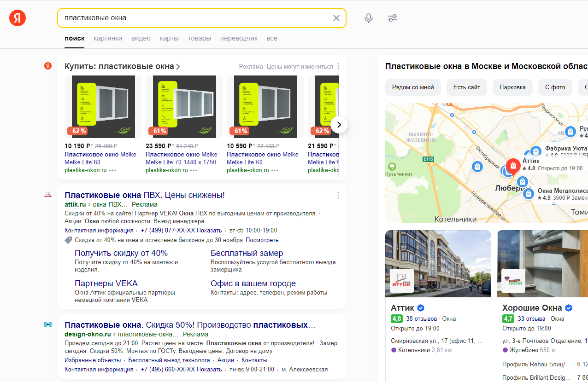Open the "карты" search tab
The height and width of the screenshot is (382, 588).
click(x=169, y=38)
